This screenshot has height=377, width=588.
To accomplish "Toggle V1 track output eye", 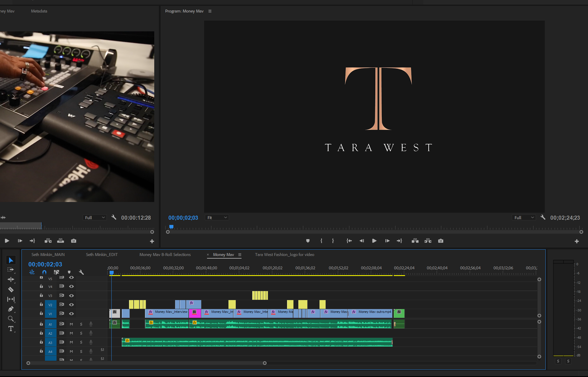I will coord(71,313).
